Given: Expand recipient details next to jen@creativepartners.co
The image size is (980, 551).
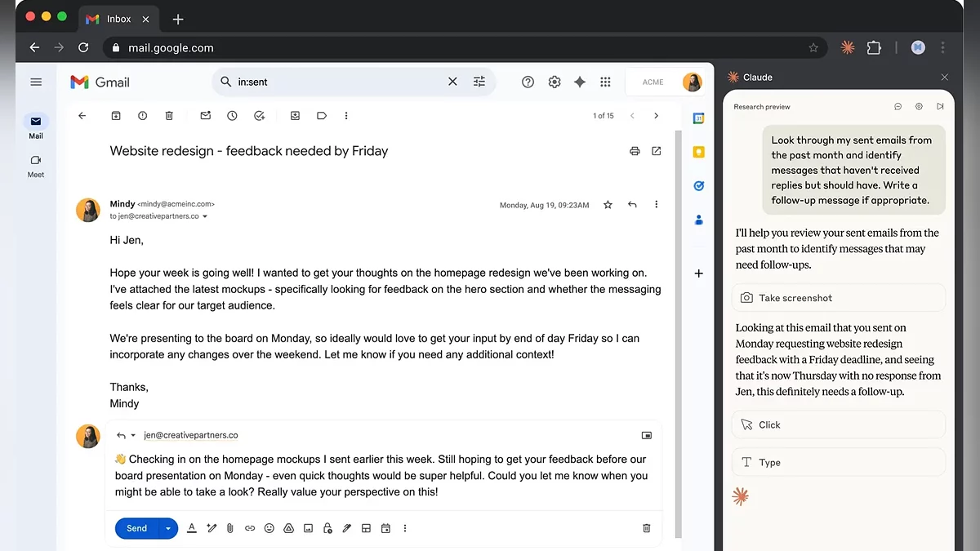Looking at the screenshot, I should pyautogui.click(x=205, y=217).
